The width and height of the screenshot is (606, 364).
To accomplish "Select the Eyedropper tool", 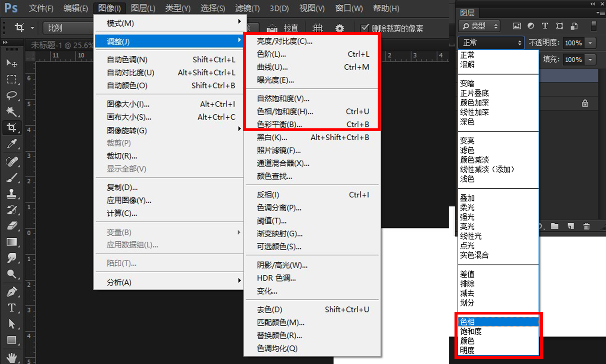I will 12,144.
